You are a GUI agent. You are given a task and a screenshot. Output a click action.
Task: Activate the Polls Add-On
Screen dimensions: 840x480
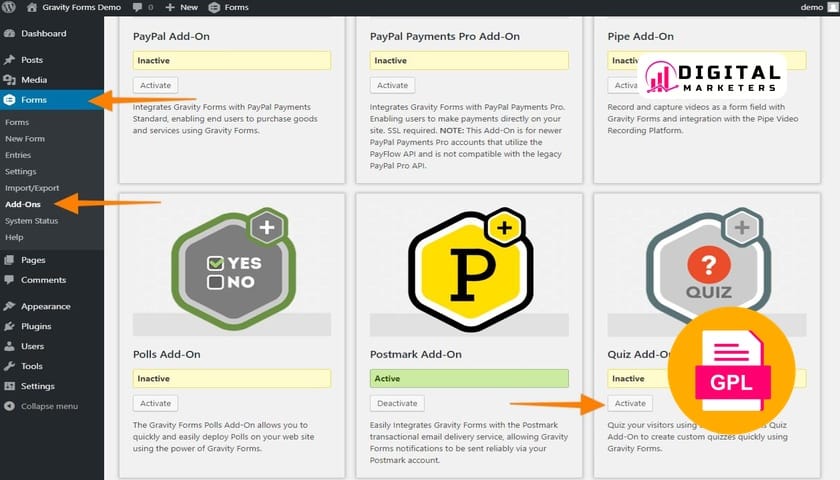[x=155, y=403]
